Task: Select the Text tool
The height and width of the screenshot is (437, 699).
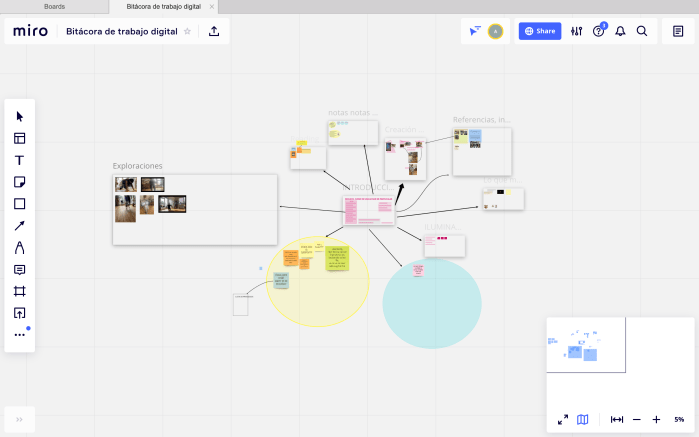Action: [x=20, y=160]
